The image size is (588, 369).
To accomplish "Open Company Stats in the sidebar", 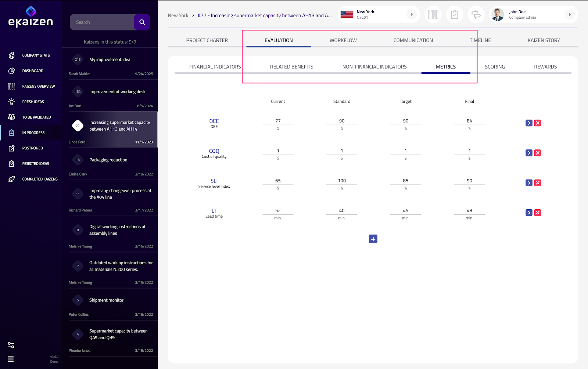I will pyautogui.click(x=36, y=55).
